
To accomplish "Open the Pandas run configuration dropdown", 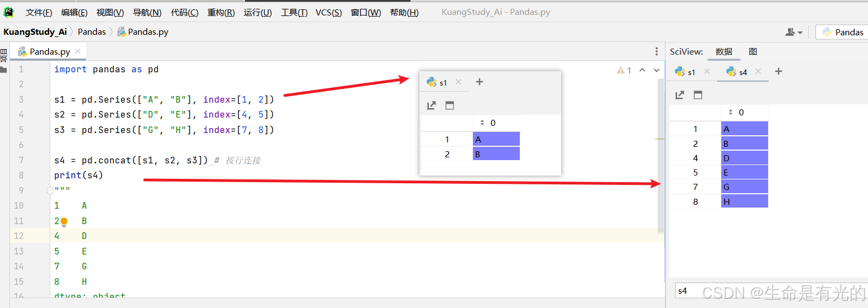I will click(843, 32).
